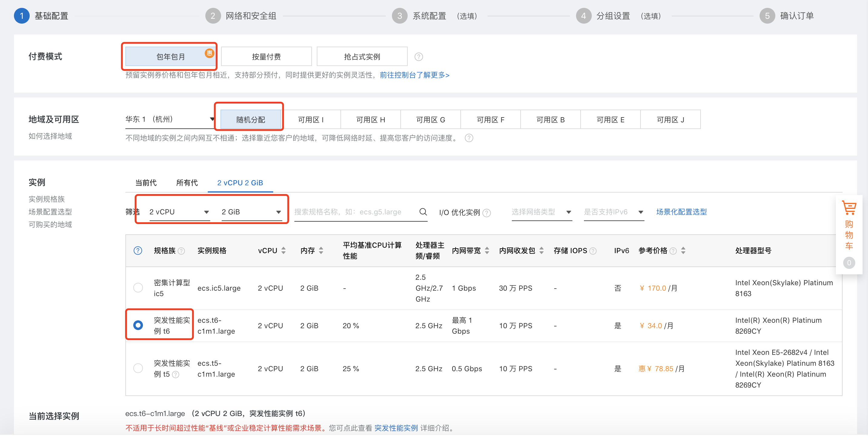868x436 pixels.
Task: Go to step 1 基础配置
Action: (x=41, y=16)
